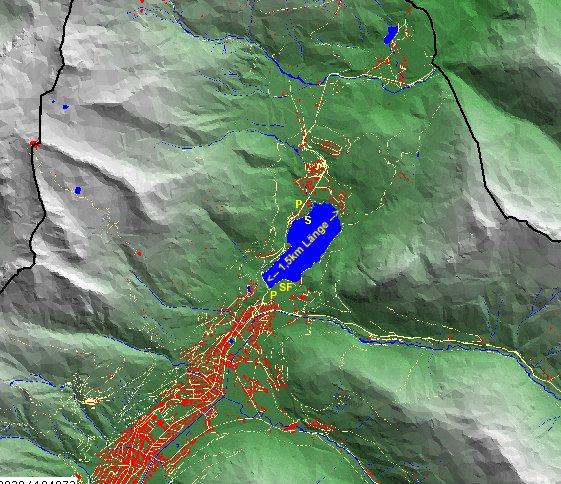
Task: Select the red dashed oval north of the lake
Action: [325, 146]
